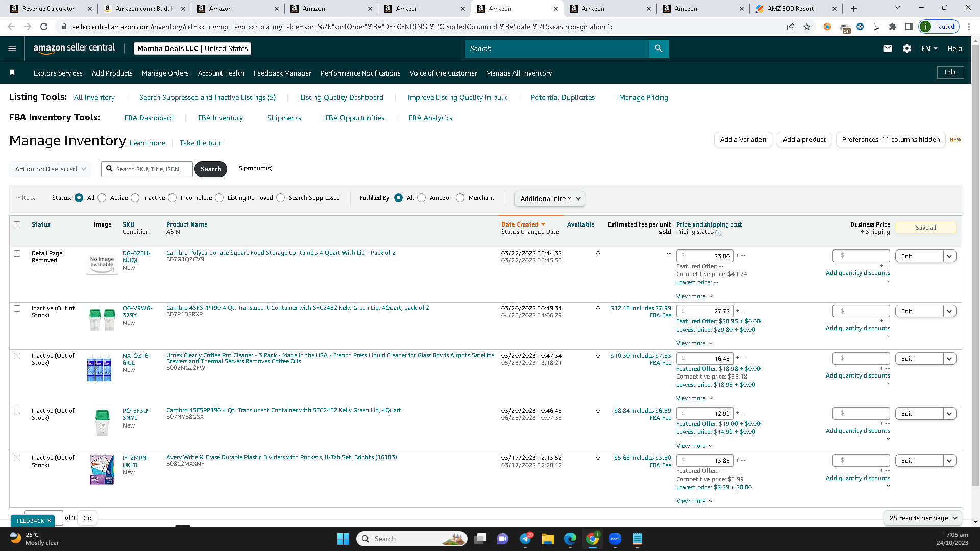Open the Notepad icon on the taskbar
This screenshot has height=551, width=980.
pos(638,539)
